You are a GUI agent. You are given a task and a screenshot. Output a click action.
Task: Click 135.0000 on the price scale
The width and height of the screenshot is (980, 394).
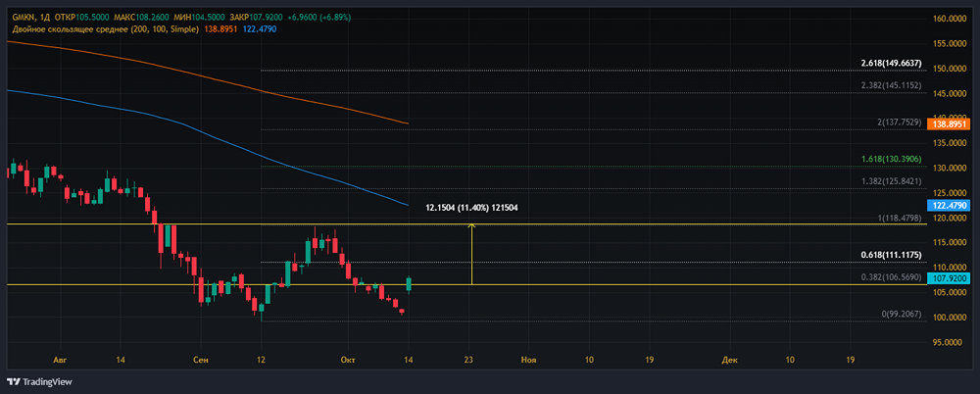point(948,143)
